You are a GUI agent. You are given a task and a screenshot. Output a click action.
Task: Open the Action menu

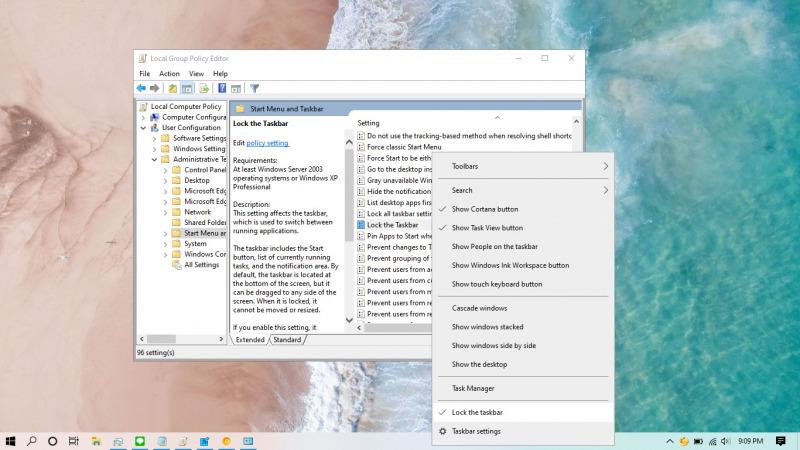(169, 74)
